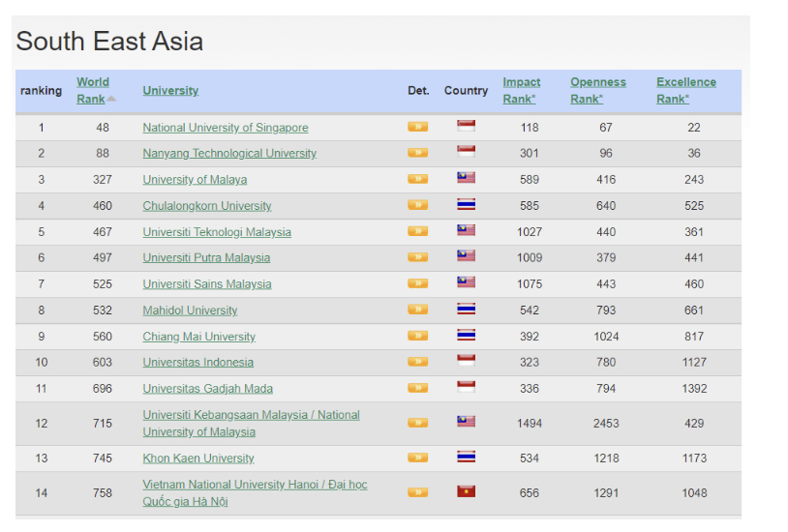Click Vietnam flag in Vietnam National University row
The height and width of the screenshot is (532, 788).
(466, 491)
